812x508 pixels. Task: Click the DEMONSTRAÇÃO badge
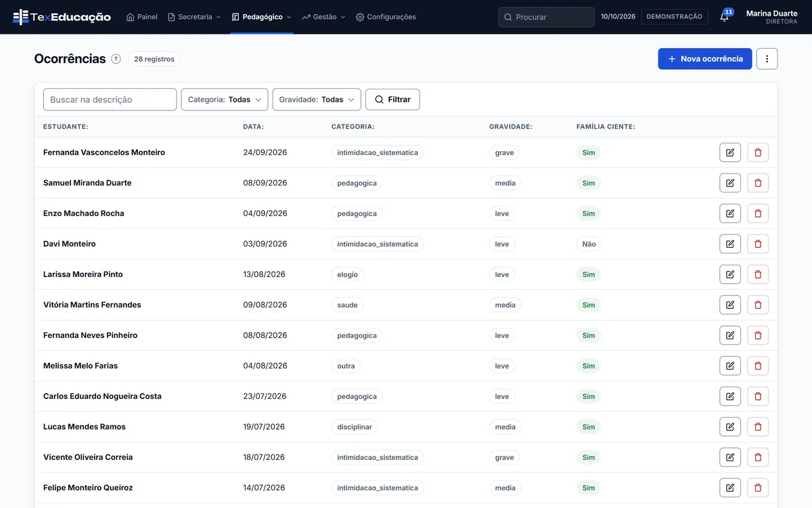(675, 17)
